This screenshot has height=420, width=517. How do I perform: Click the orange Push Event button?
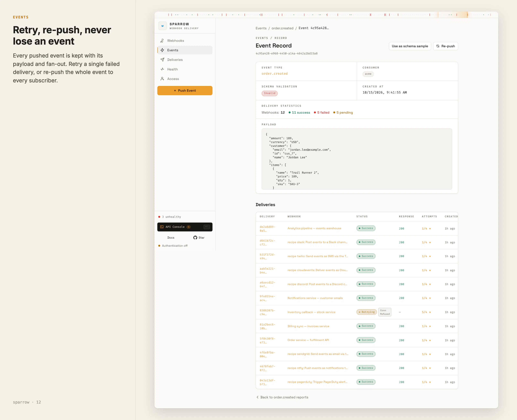tap(185, 90)
